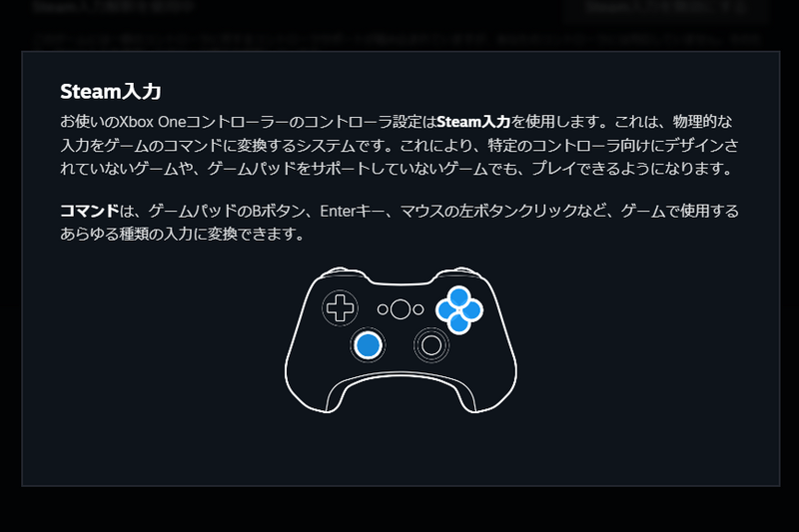Click the Steam入力 dialog heading

pyautogui.click(x=111, y=92)
